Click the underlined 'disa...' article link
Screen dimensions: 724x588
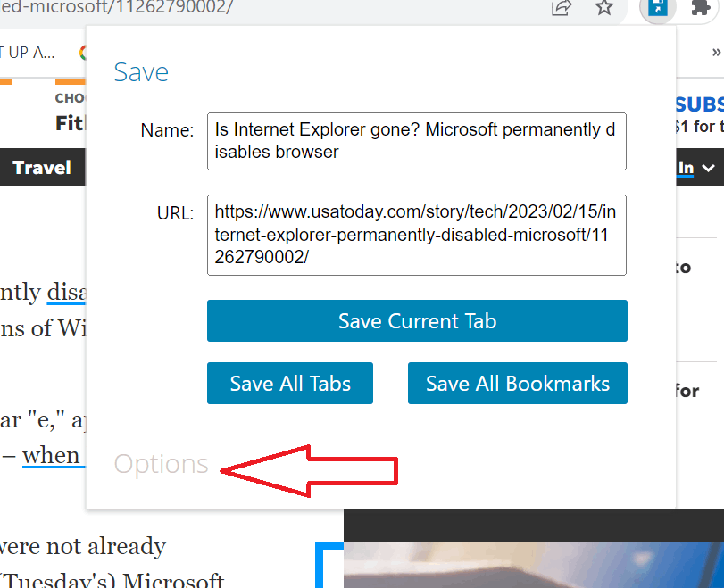[x=66, y=292]
